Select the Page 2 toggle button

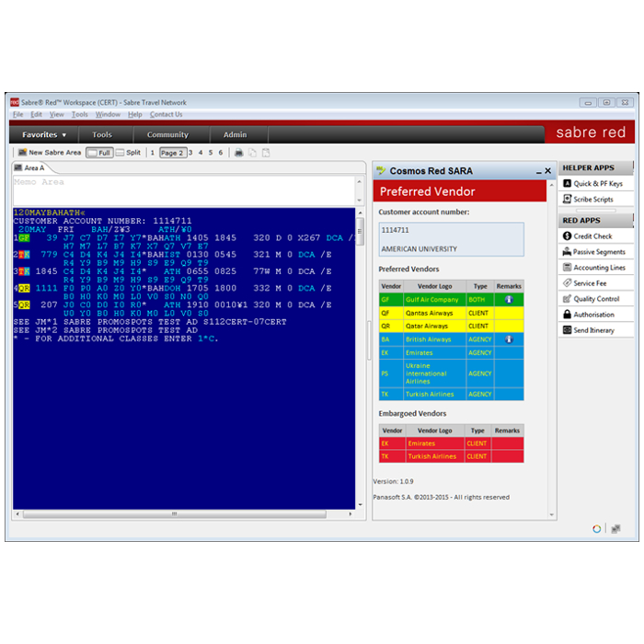click(172, 153)
